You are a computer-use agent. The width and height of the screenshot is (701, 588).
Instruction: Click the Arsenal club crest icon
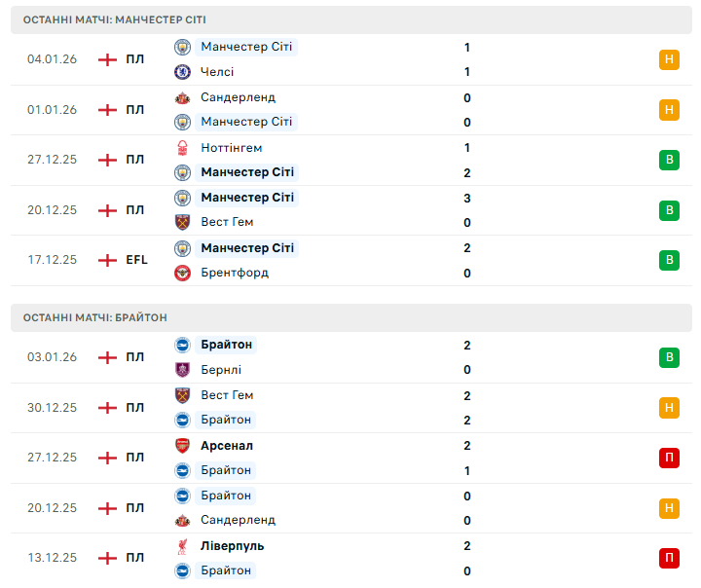coord(182,446)
